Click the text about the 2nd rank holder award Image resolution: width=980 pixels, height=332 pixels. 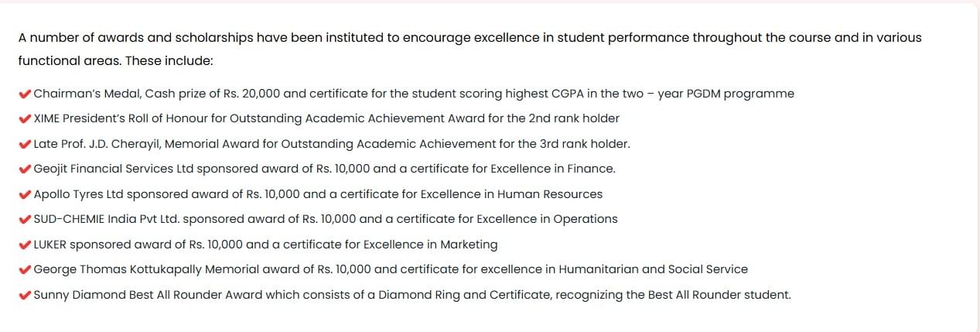click(326, 118)
